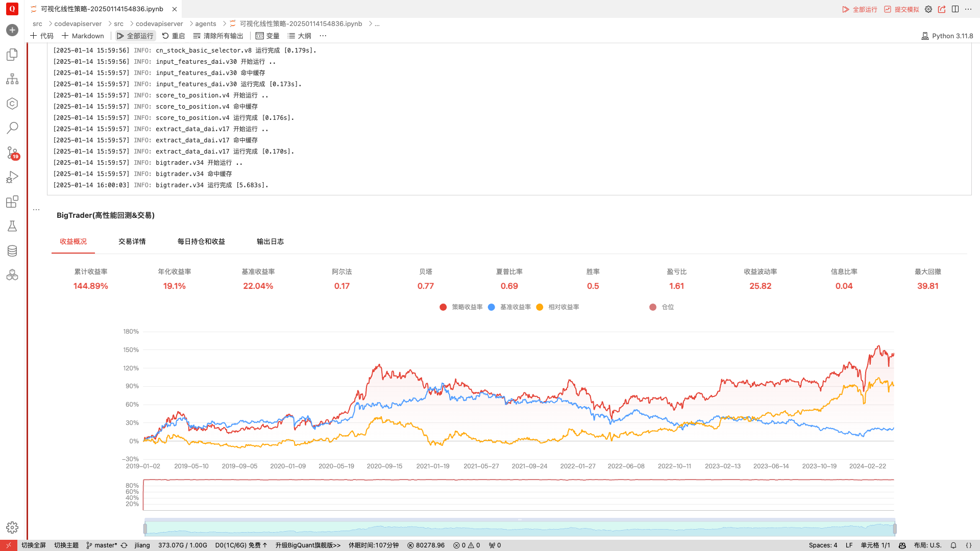Image resolution: width=980 pixels, height=551 pixels.
Task: Toggle the 基准收益率 legend series
Action: pos(509,307)
